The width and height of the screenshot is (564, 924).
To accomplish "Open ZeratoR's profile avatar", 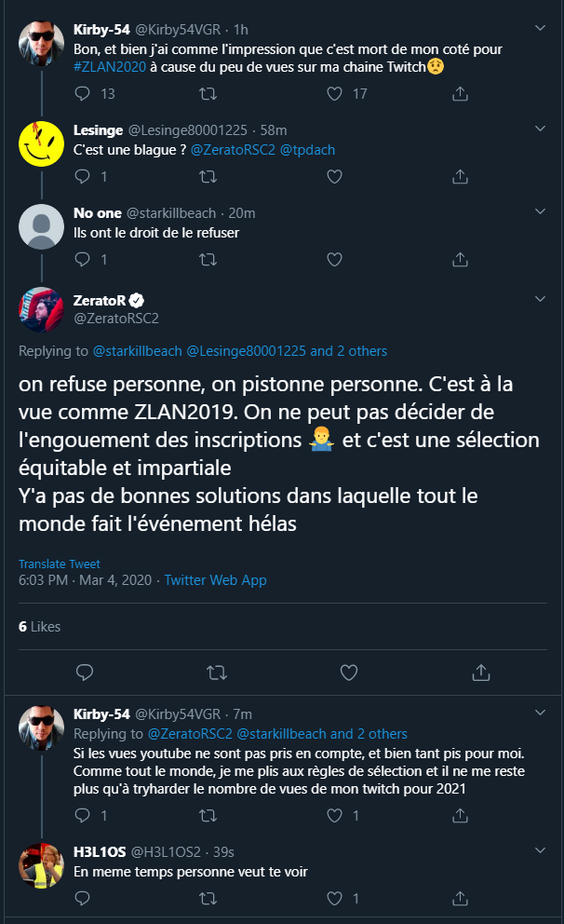I will (x=41, y=309).
